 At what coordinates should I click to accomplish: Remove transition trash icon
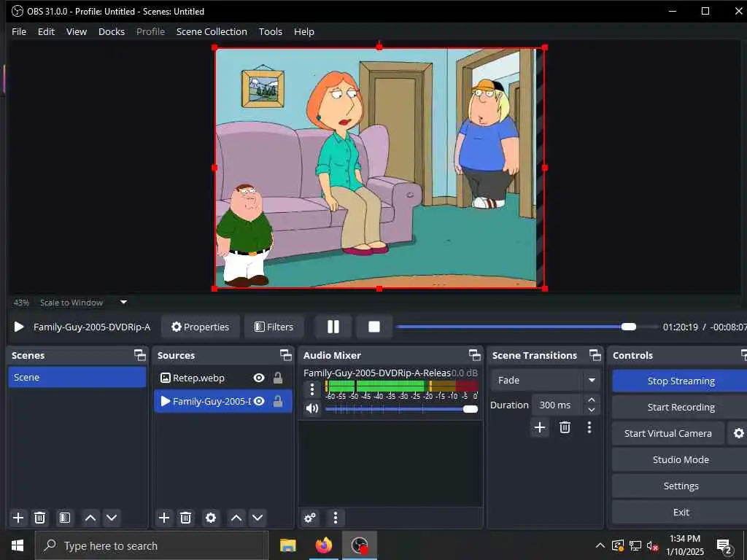565,427
